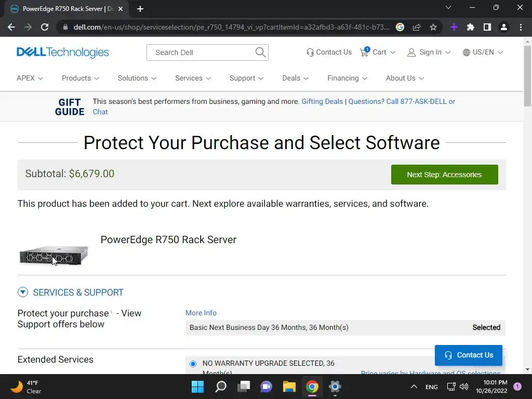The height and width of the screenshot is (399, 532).
Task: Open the Services menu
Action: [193, 78]
